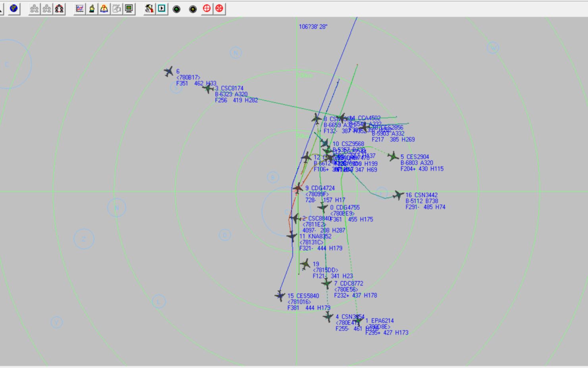Open the help book with question mark
This screenshot has height=368, width=588.
104,8
